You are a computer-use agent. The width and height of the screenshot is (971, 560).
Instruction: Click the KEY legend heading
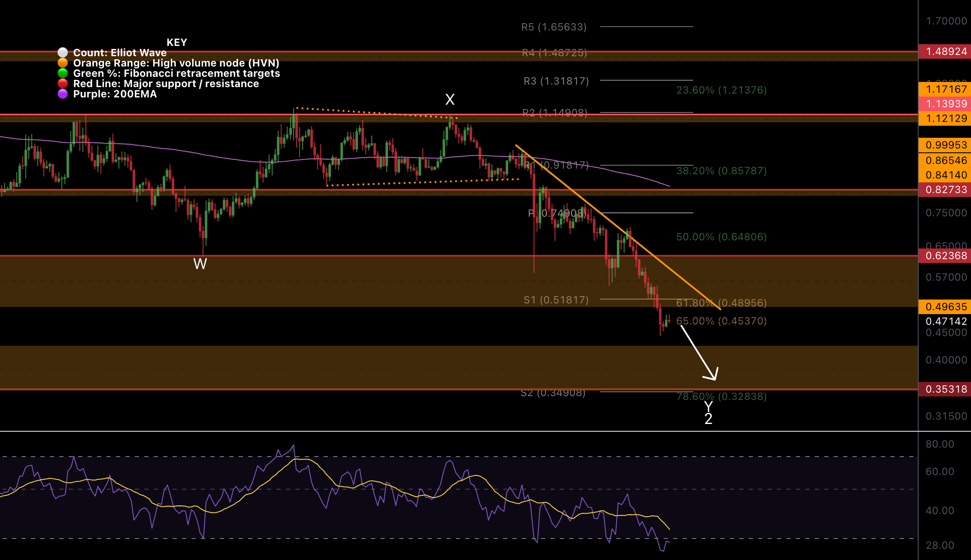pyautogui.click(x=176, y=42)
